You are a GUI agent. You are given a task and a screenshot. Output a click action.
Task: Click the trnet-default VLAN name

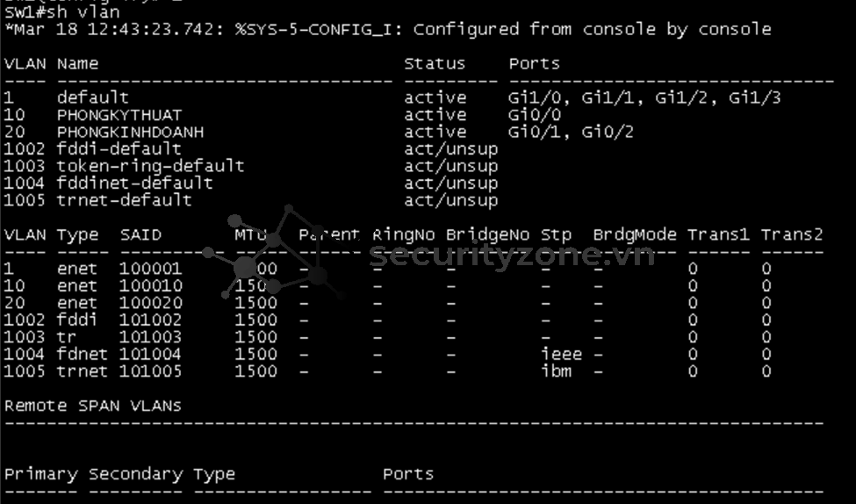(125, 200)
